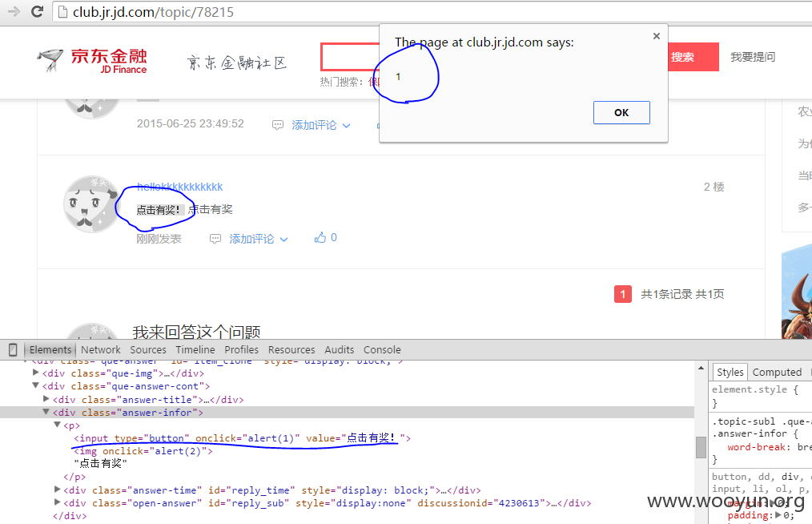Collapse the div class="que-answer-cont" node
This screenshot has height=524, width=812.
point(36,385)
